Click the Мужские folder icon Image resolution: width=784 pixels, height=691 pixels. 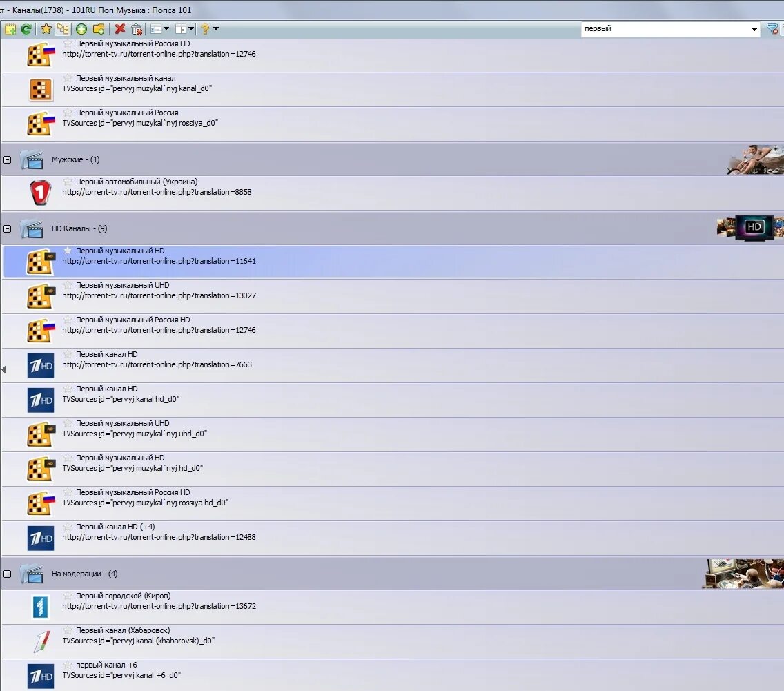(x=32, y=160)
